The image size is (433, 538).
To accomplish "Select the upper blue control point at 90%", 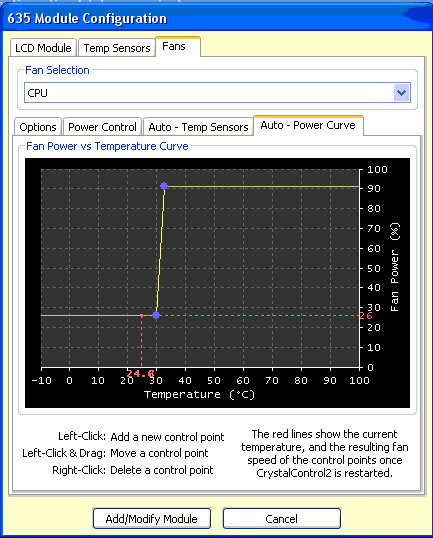I will pos(164,186).
